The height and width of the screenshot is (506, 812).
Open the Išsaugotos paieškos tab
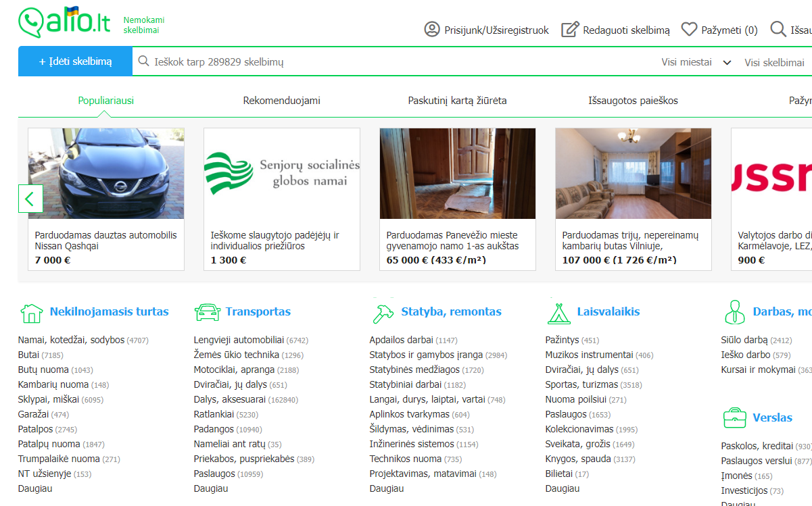[634, 101]
